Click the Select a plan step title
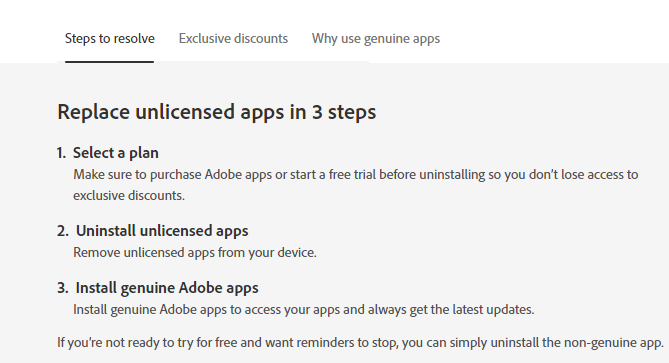Image resolution: width=669 pixels, height=363 pixels. (116, 153)
